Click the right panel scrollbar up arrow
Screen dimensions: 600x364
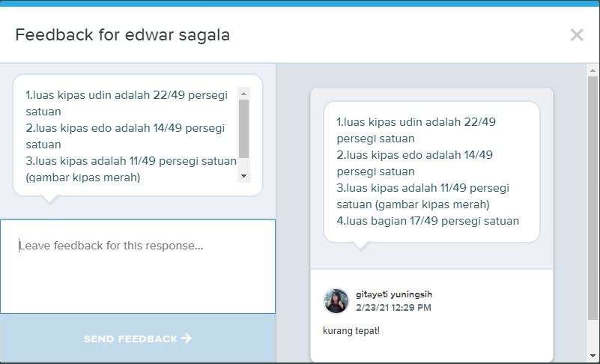[x=593, y=70]
